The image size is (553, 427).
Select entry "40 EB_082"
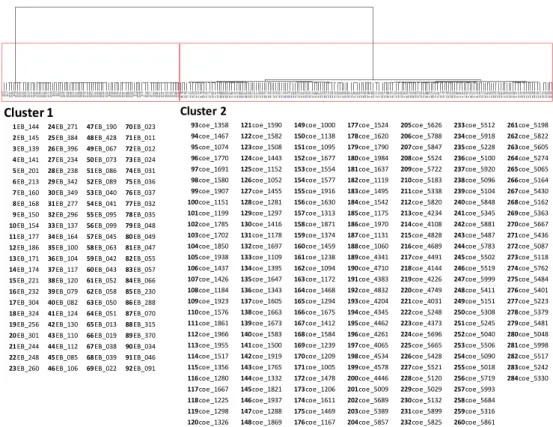click(63, 303)
